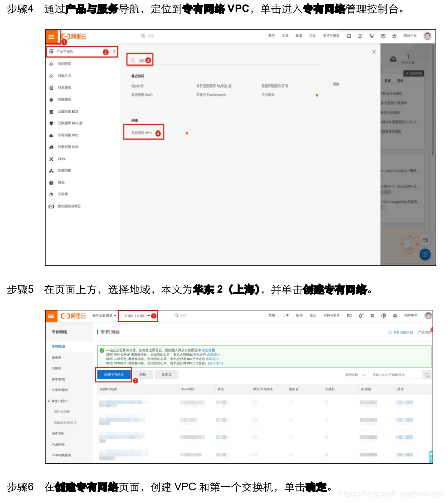Collapse the 弹性公网IP tree group
Viewport: 448px width, 503px height.
coord(49,401)
